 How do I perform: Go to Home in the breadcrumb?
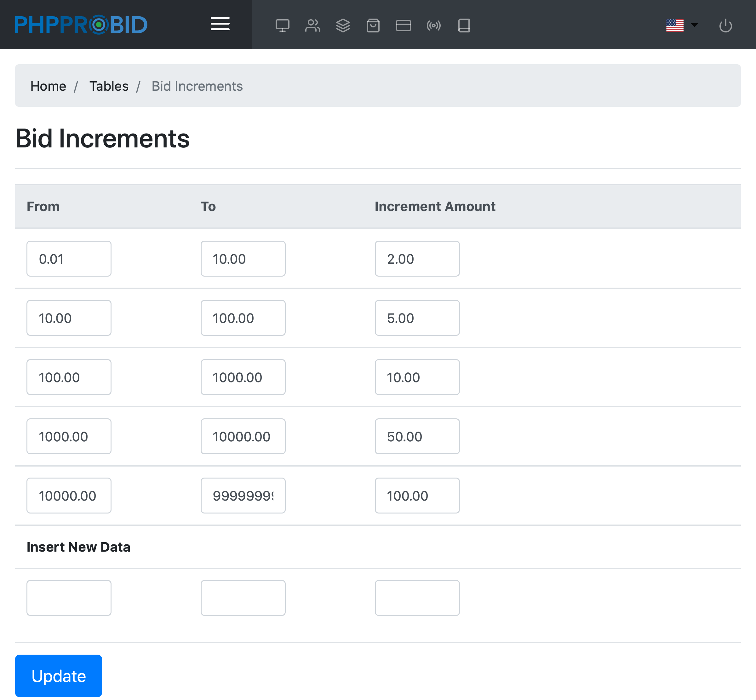(x=48, y=86)
